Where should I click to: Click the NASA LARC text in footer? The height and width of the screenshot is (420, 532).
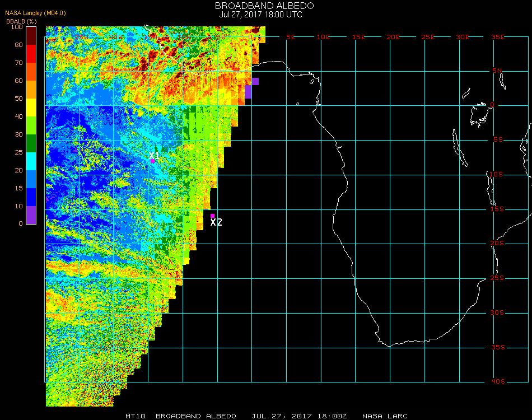(385, 416)
